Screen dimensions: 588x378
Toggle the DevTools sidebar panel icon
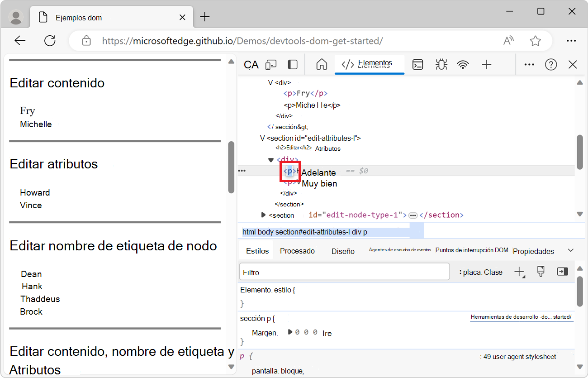pos(293,65)
